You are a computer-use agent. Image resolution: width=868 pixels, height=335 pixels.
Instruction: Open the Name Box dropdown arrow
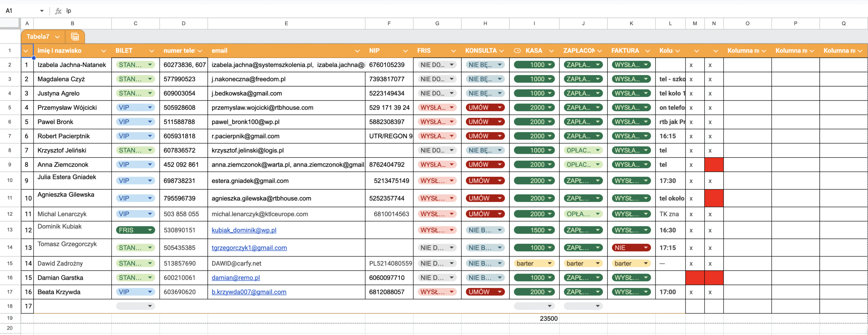[42, 11]
